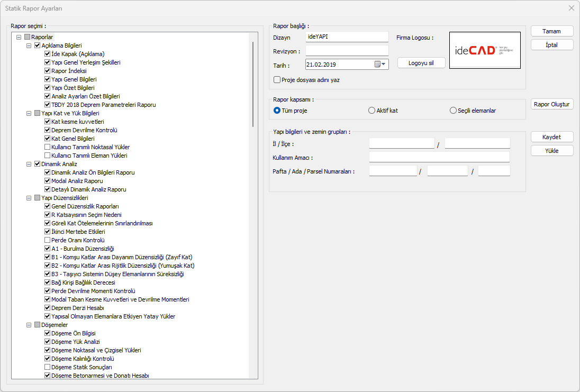Click the ideCAD company logo preview
Image resolution: width=580 pixels, height=392 pixels.
coord(485,50)
